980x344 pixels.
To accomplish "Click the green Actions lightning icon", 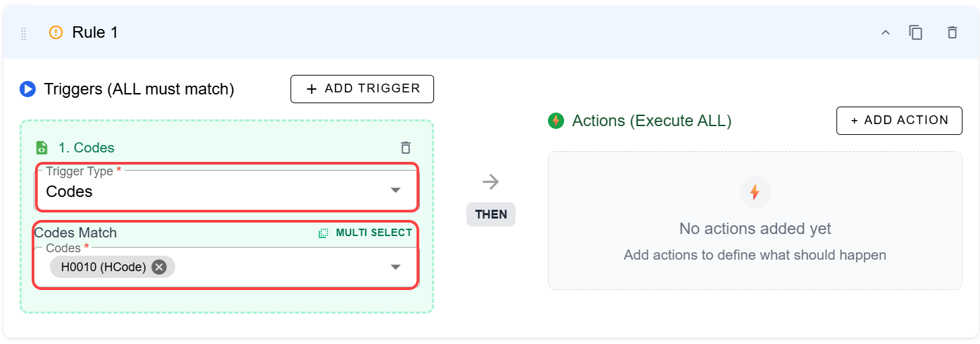I will click(x=556, y=121).
